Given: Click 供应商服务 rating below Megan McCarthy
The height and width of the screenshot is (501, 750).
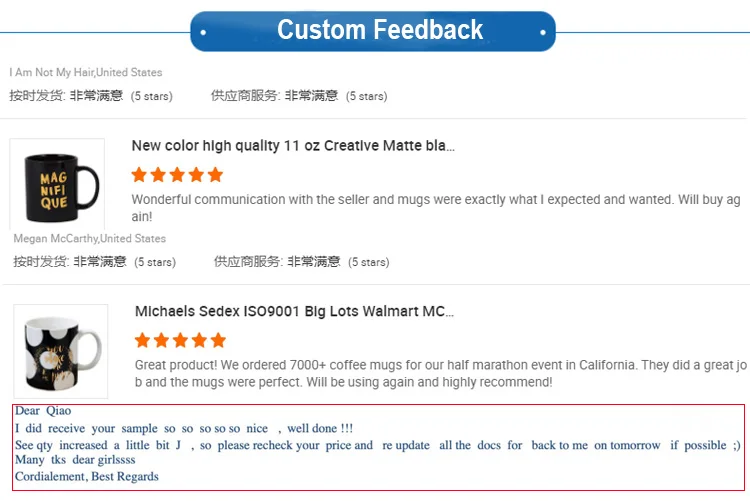Looking at the screenshot, I should pyautogui.click(x=301, y=262).
